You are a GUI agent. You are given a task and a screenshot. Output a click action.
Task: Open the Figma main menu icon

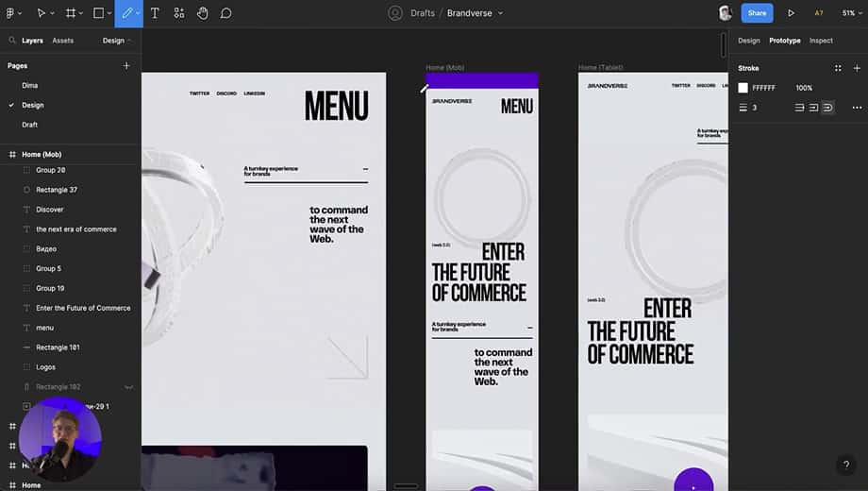point(9,12)
